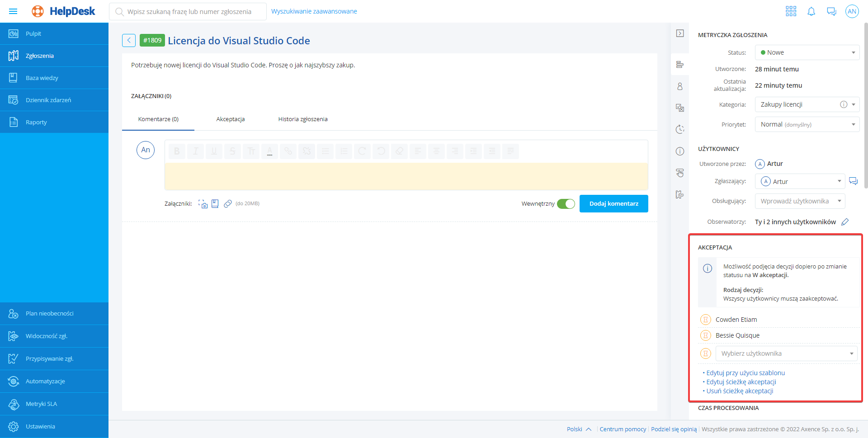Click the Dodaj komentarz button
This screenshot has height=438, width=868.
pyautogui.click(x=613, y=204)
